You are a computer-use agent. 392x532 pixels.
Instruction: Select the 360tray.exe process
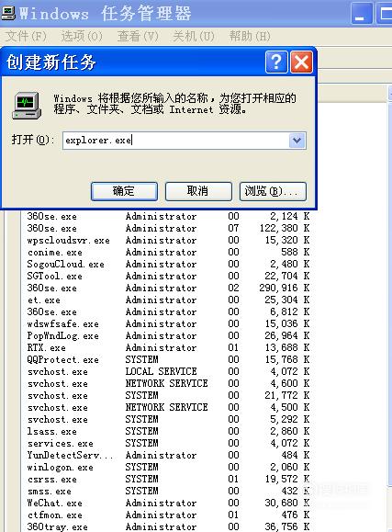tap(168, 526)
